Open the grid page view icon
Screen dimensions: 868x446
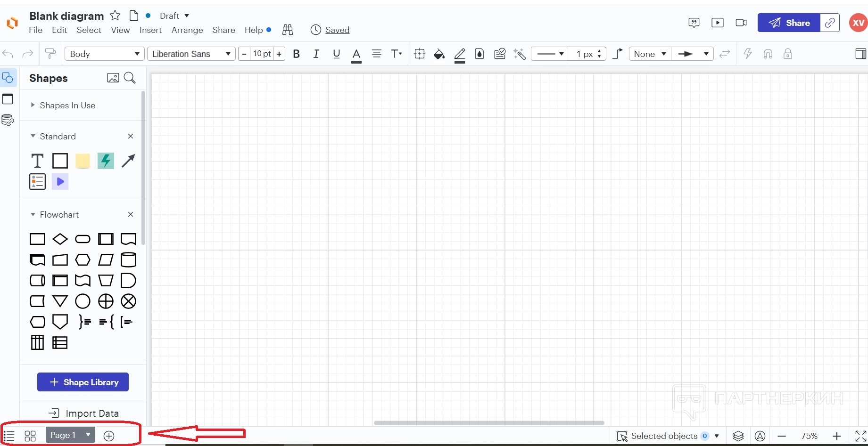pos(30,436)
